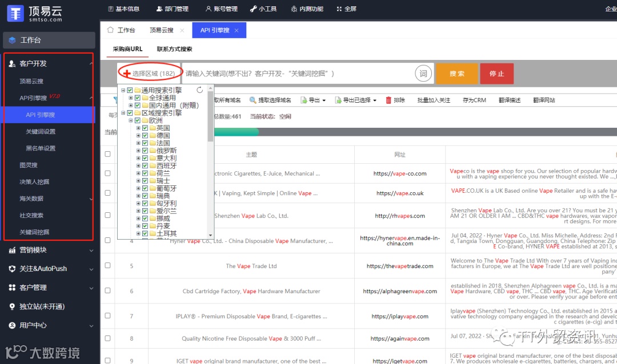Expand the 法国 tree node
Viewport: 617px width, 364px height.
(x=138, y=143)
